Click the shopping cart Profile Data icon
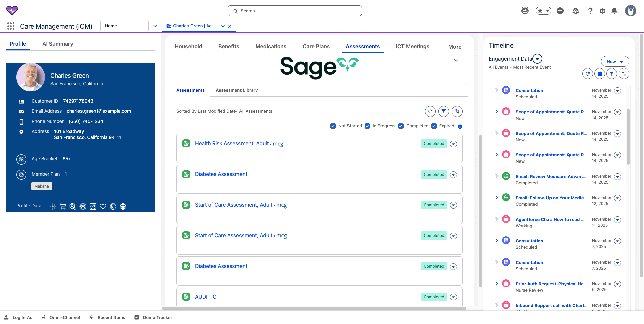 pos(63,206)
